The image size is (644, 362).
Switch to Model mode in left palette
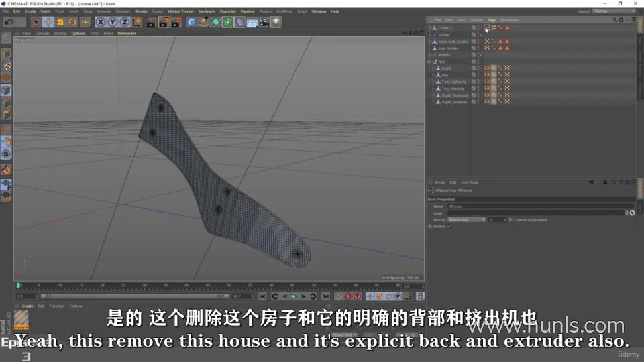click(6, 54)
